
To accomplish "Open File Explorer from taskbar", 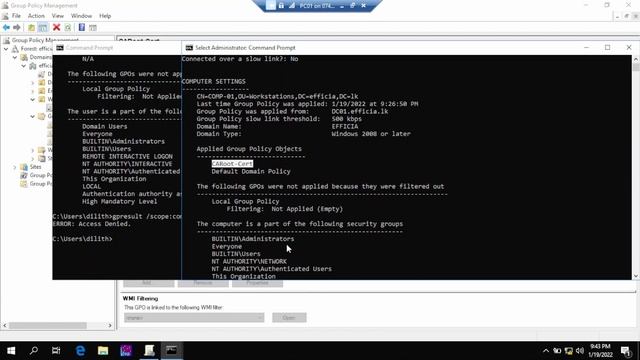I will coord(103,351).
